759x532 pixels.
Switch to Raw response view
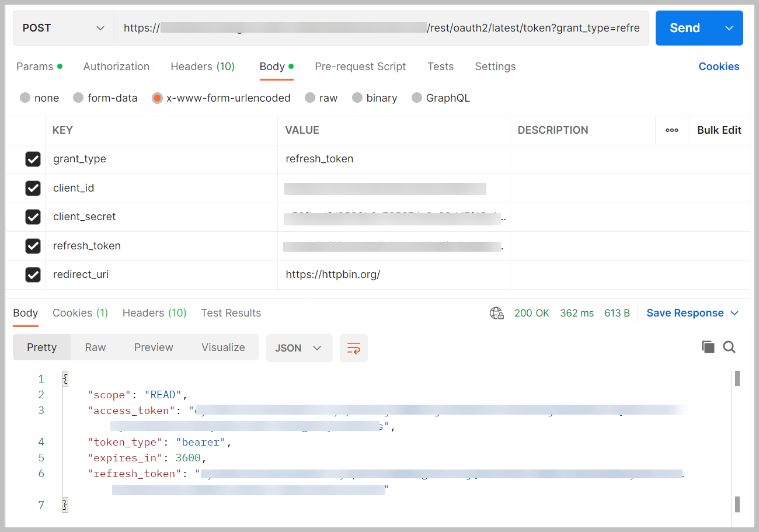click(95, 347)
